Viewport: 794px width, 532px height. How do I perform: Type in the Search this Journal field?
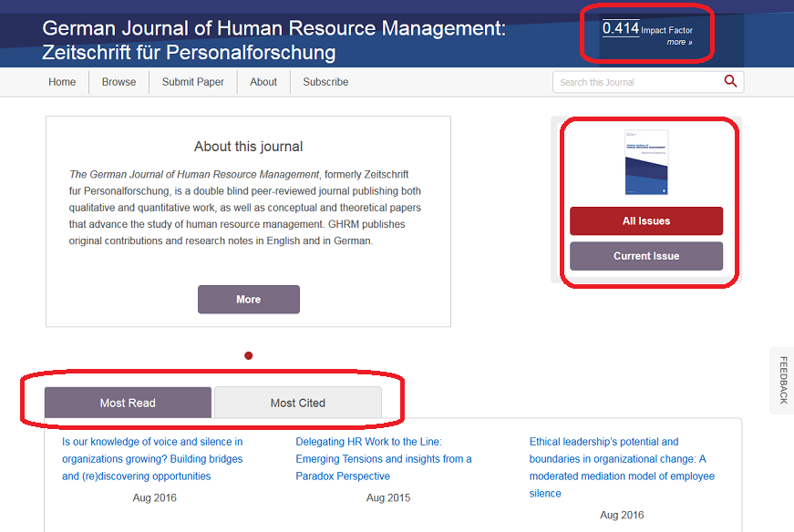point(636,82)
